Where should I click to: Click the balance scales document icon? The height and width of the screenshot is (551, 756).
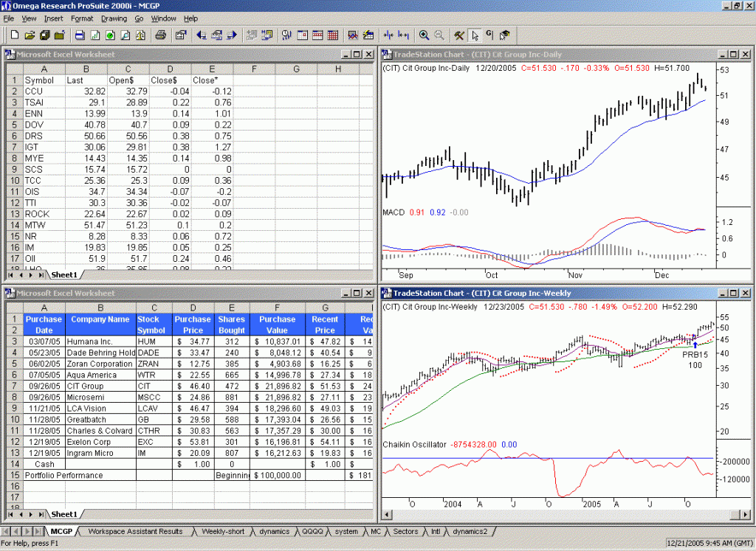[x=141, y=35]
